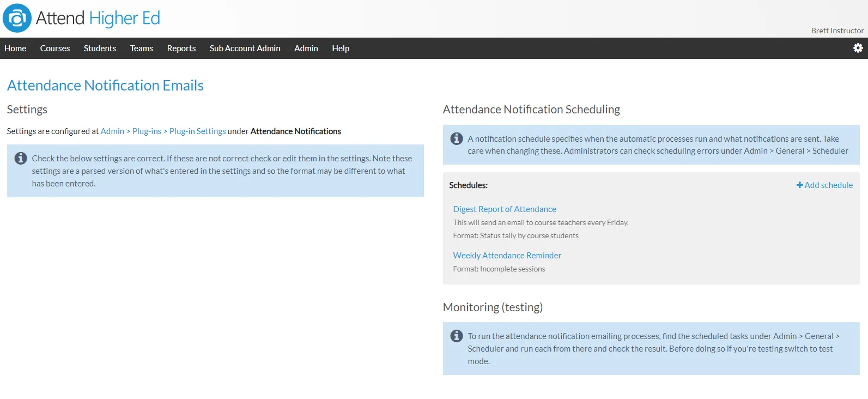Click the Attend Higher Ed title text
Image resolution: width=868 pixels, height=399 pixels.
point(98,18)
